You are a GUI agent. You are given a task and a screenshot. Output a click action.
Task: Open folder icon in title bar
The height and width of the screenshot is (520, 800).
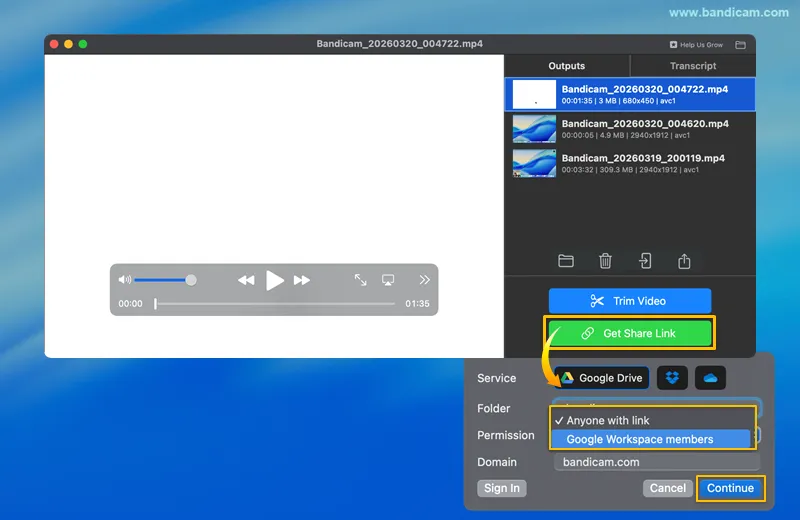740,45
